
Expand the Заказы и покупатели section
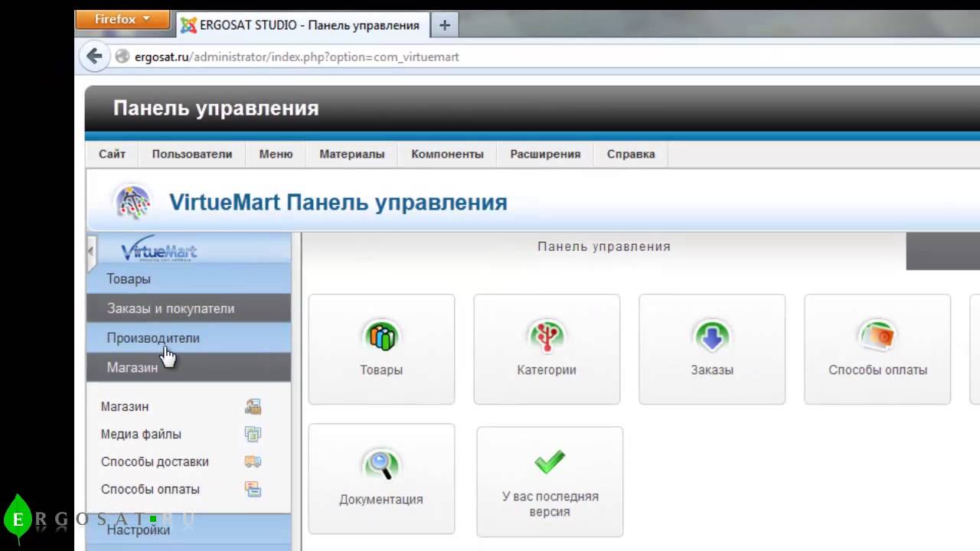[x=188, y=308]
